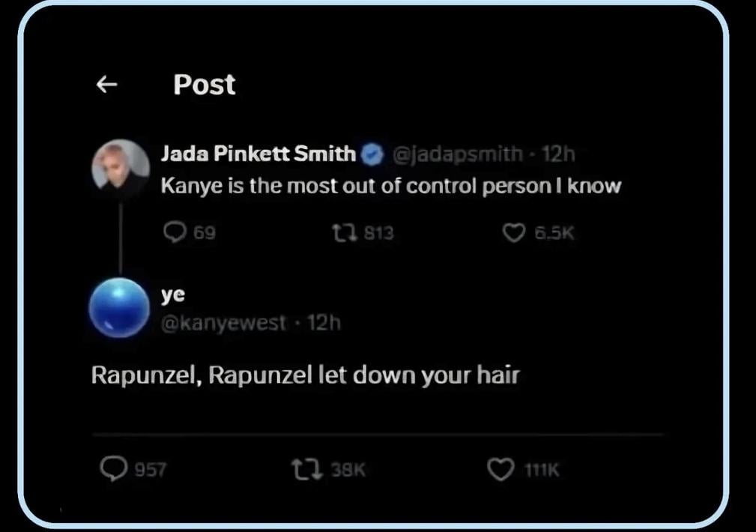Open Jada's post text about Kanye
756x532 pixels.
point(391,186)
